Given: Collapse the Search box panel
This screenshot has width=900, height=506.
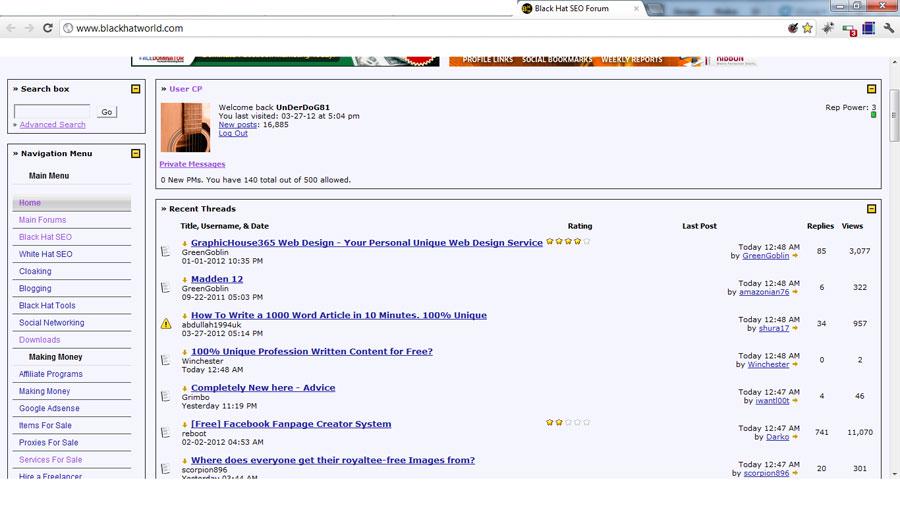Looking at the screenshot, I should click(x=135, y=89).
